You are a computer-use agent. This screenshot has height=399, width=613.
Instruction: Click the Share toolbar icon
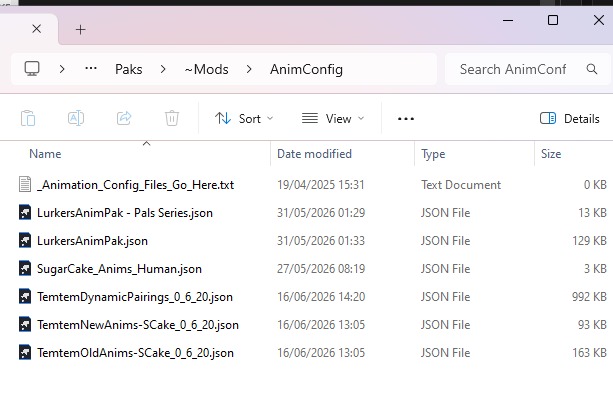pos(124,118)
